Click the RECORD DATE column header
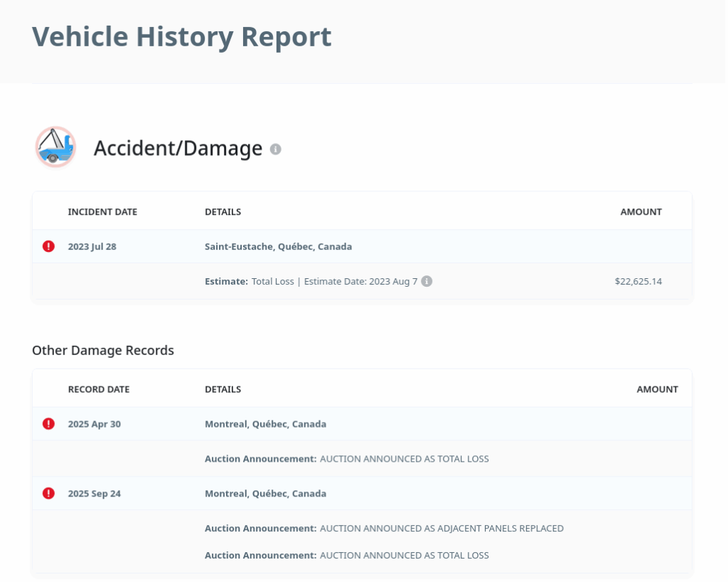 tap(99, 389)
